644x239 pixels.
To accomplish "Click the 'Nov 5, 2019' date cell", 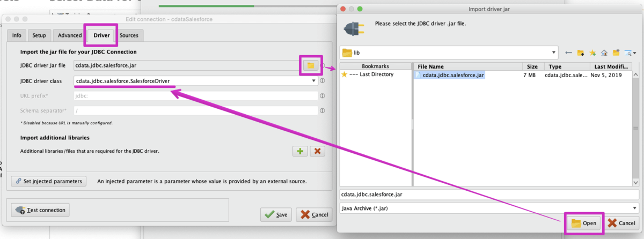I will [x=606, y=75].
